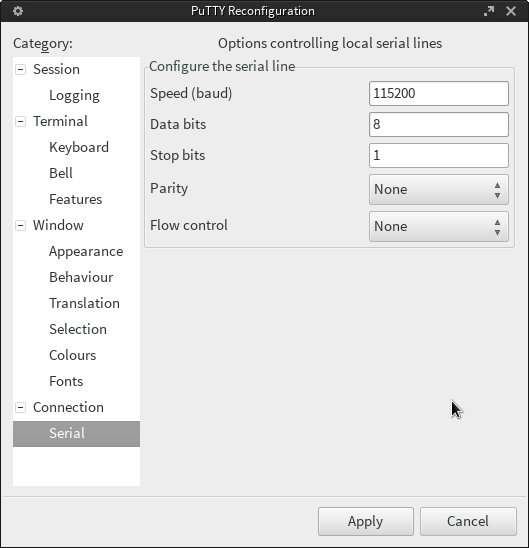Select the Appearance category
529x548 pixels.
click(x=86, y=251)
